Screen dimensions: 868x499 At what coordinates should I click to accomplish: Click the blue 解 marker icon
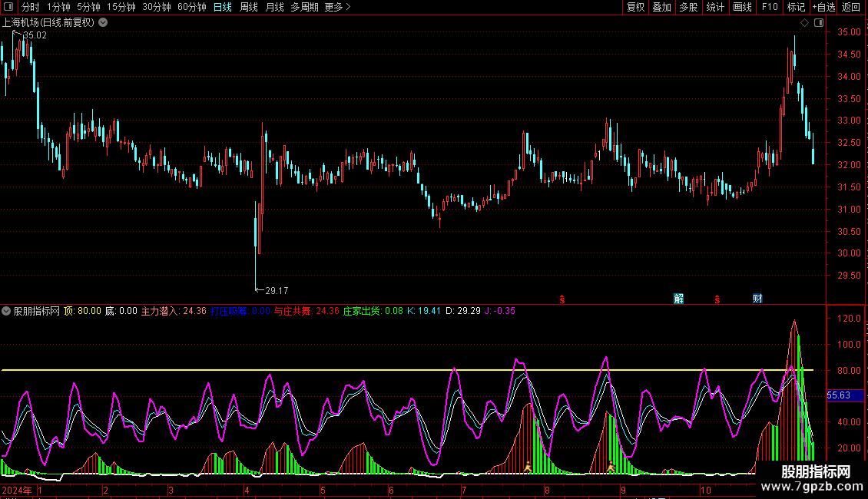[679, 299]
